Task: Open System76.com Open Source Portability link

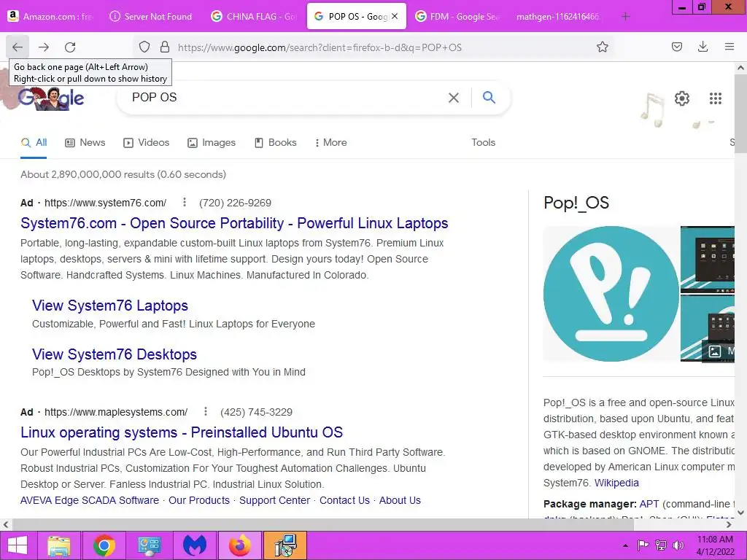Action: [234, 223]
